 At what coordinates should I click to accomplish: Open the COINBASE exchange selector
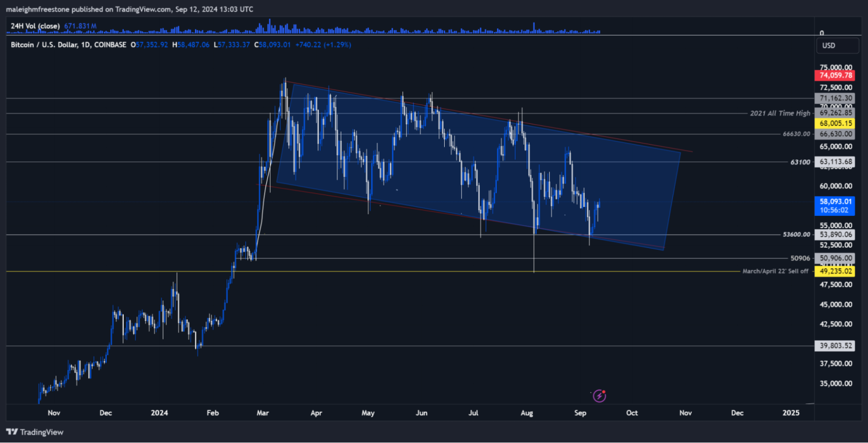tap(111, 45)
